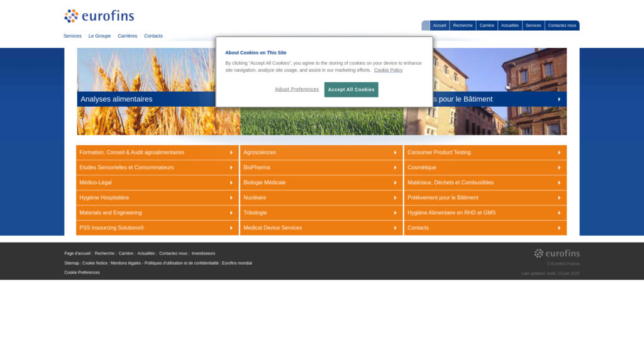This screenshot has height=362, width=644.
Task: Click the arrow icon on the Contacts bar
Action: click(558, 228)
